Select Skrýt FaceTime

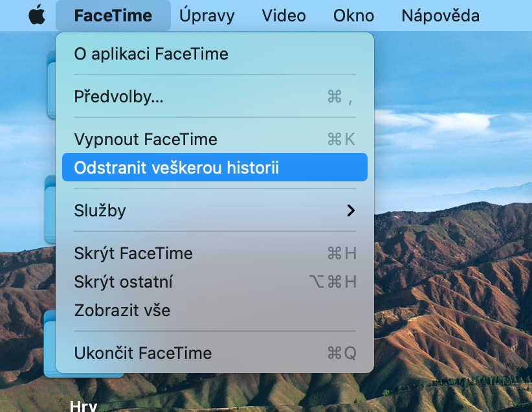133,253
